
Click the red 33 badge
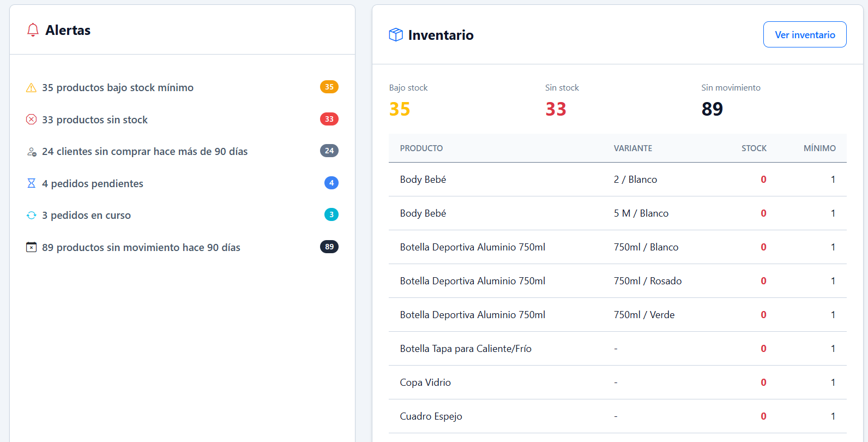click(x=329, y=119)
